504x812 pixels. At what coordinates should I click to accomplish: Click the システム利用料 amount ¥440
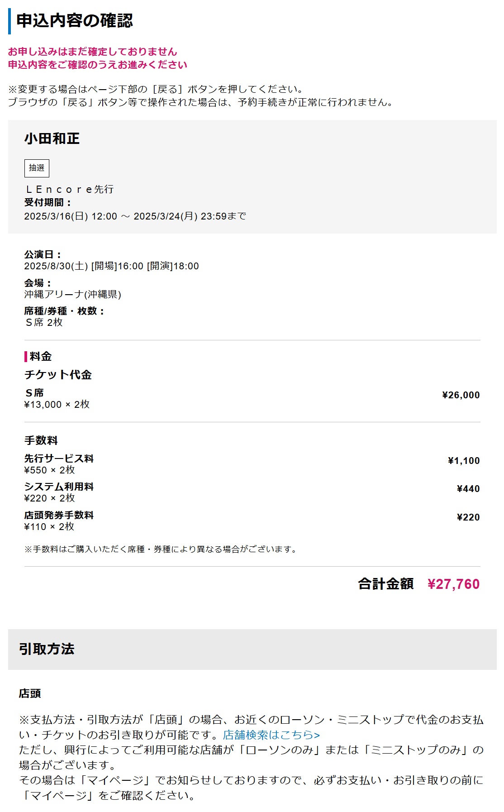pos(468,489)
